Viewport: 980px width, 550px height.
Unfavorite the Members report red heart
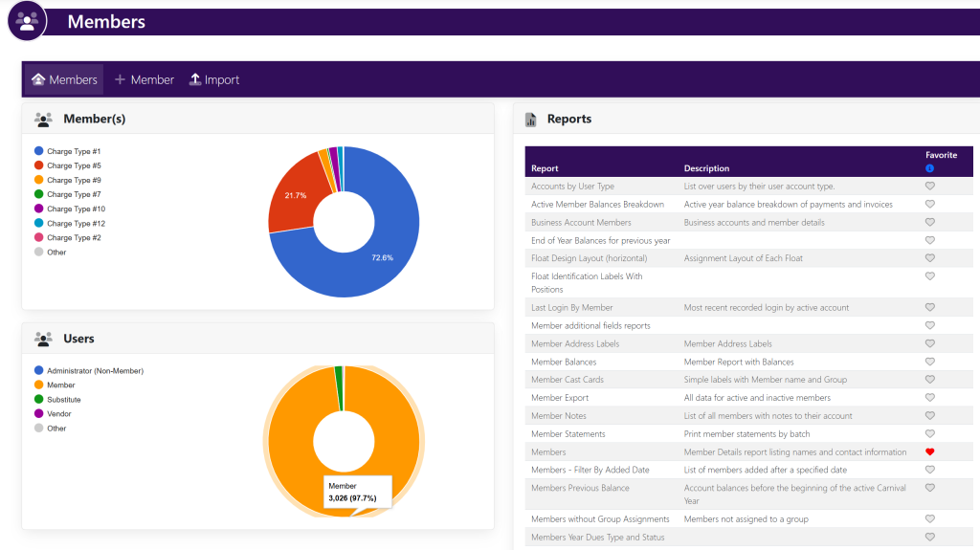pos(929,451)
